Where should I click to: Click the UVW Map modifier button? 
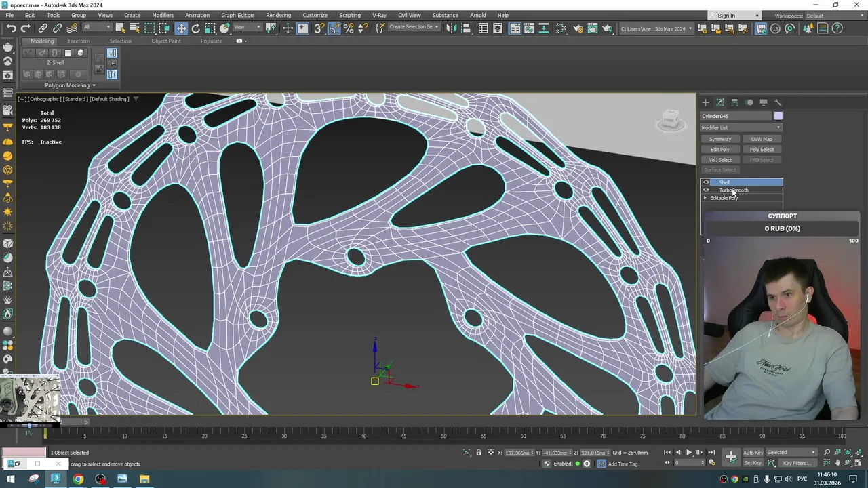(762, 139)
